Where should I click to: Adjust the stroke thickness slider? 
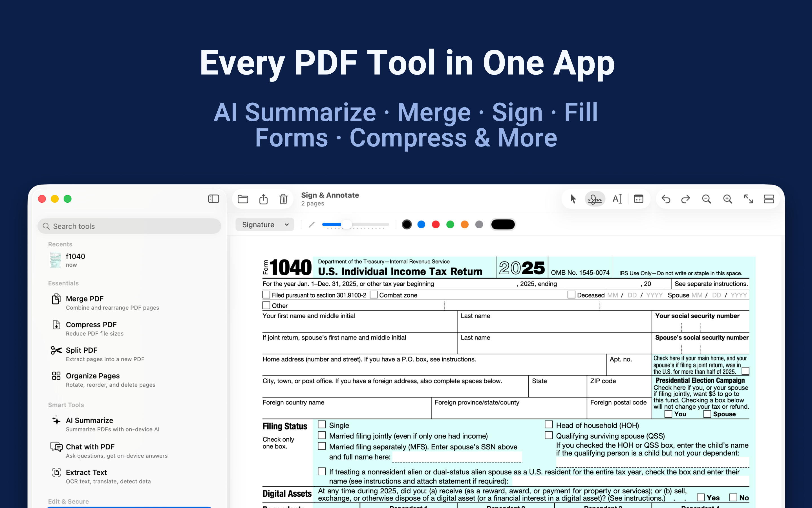tap(356, 224)
